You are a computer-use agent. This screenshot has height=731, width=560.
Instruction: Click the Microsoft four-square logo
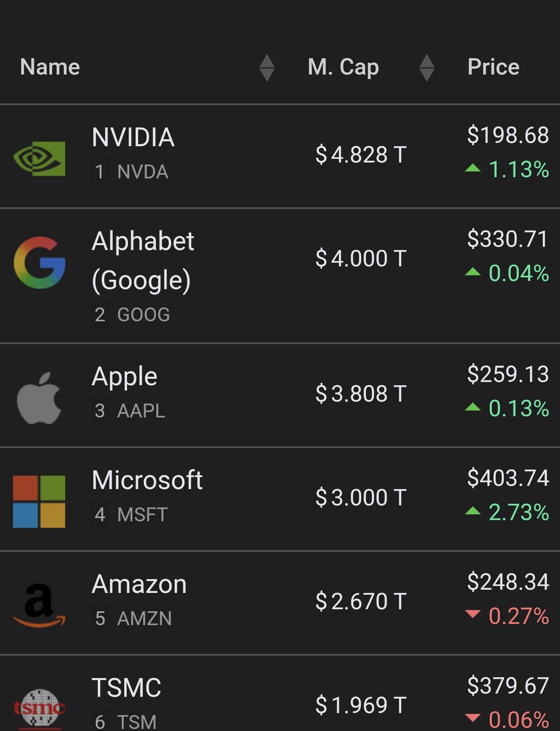point(39,502)
